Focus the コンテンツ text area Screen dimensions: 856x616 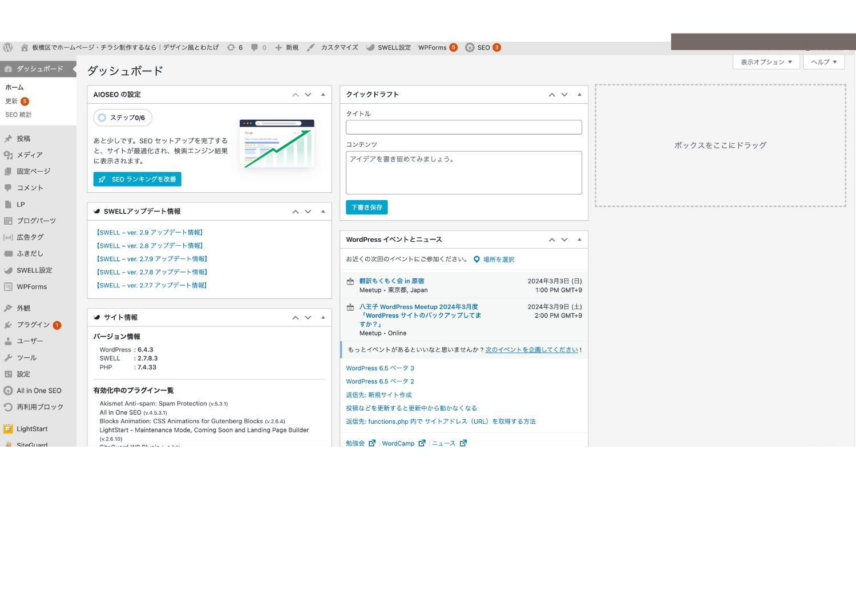pyautogui.click(x=464, y=173)
